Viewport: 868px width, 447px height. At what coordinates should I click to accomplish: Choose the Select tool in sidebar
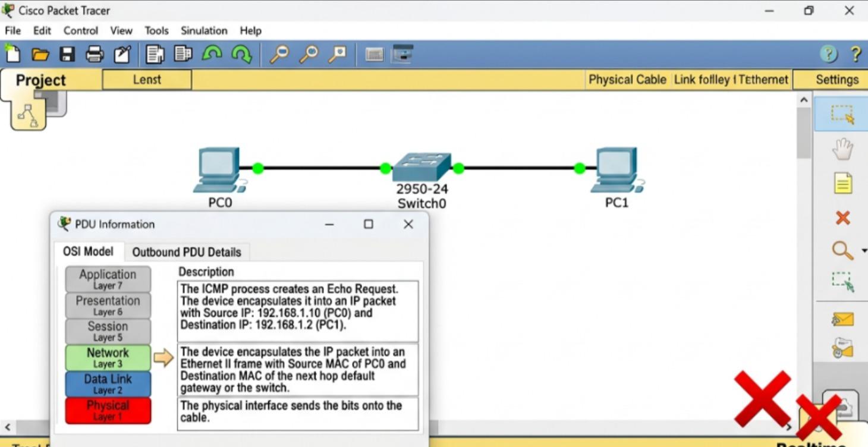point(842,114)
